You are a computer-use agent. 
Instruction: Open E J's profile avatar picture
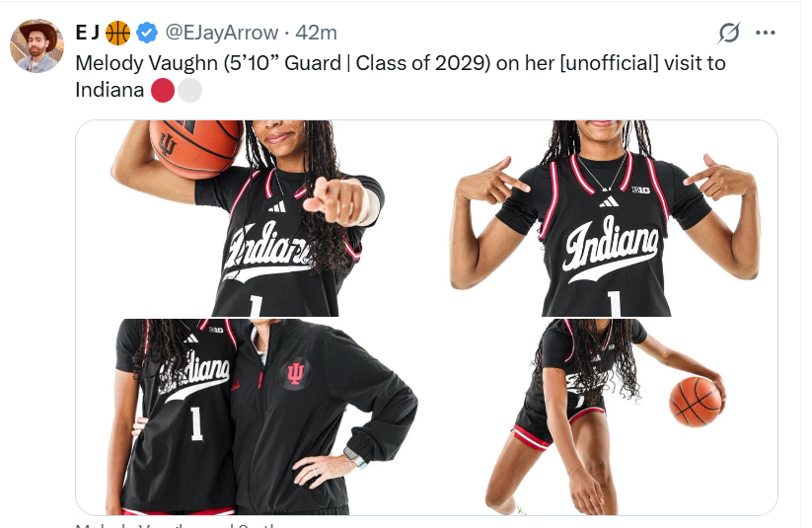click(x=37, y=46)
